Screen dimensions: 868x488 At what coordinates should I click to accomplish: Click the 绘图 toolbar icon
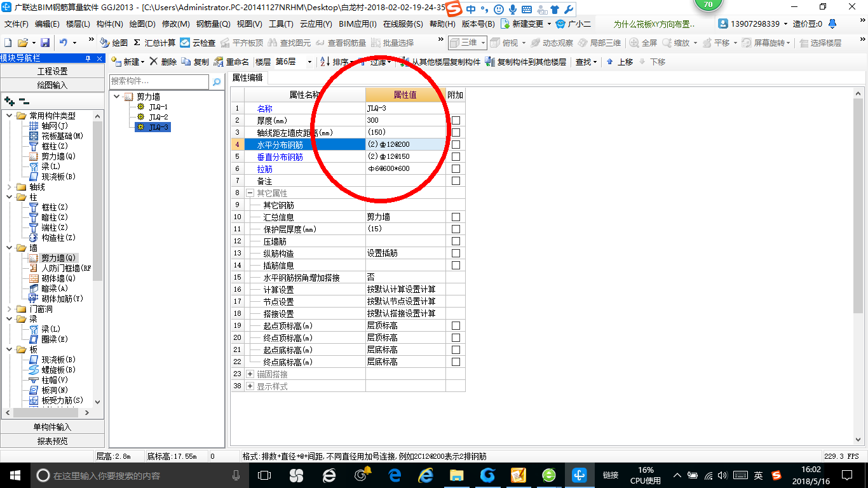114,43
